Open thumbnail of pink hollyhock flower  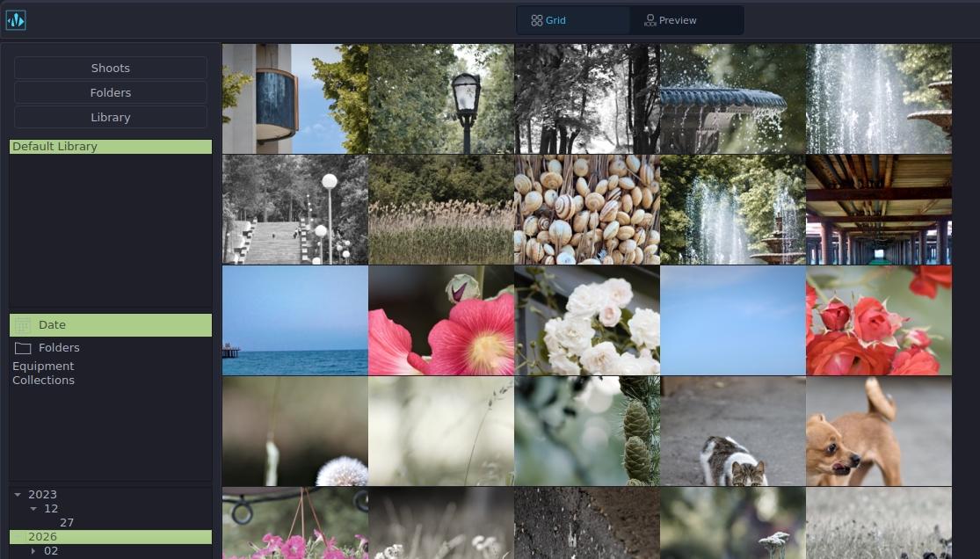pos(441,321)
